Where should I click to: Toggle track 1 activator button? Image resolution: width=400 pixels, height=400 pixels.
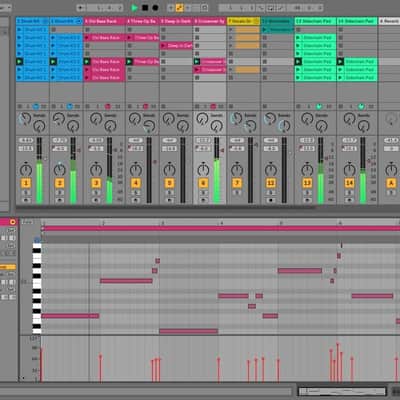(x=26, y=183)
